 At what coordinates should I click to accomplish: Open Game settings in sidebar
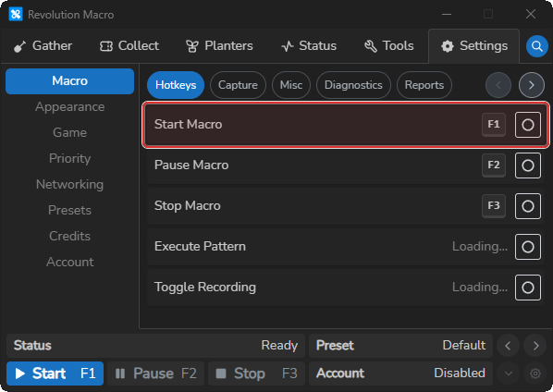tap(70, 132)
